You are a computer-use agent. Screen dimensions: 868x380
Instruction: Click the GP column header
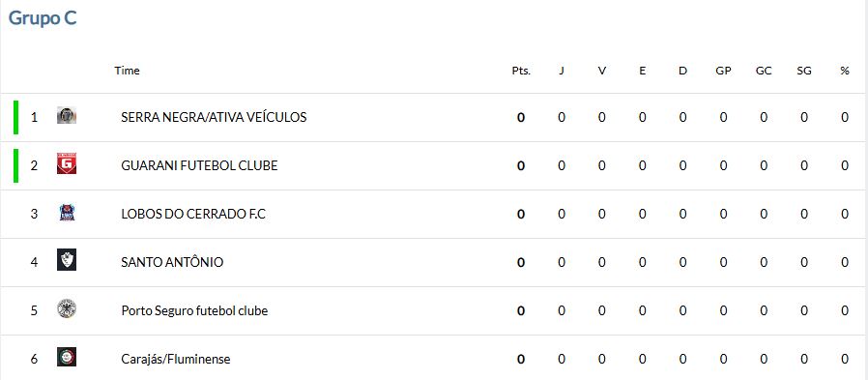[723, 71]
